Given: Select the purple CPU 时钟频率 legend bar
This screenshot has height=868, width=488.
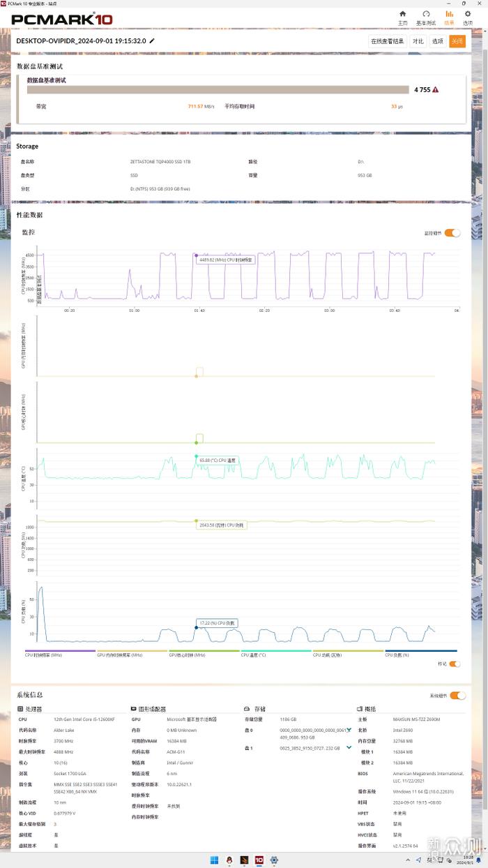Looking at the screenshot, I should (x=60, y=651).
